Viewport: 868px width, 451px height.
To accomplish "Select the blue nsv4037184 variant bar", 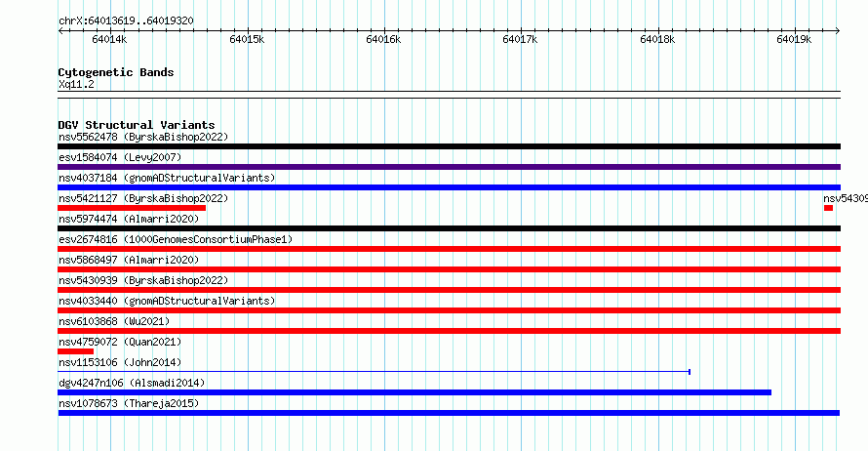I will pos(449,187).
